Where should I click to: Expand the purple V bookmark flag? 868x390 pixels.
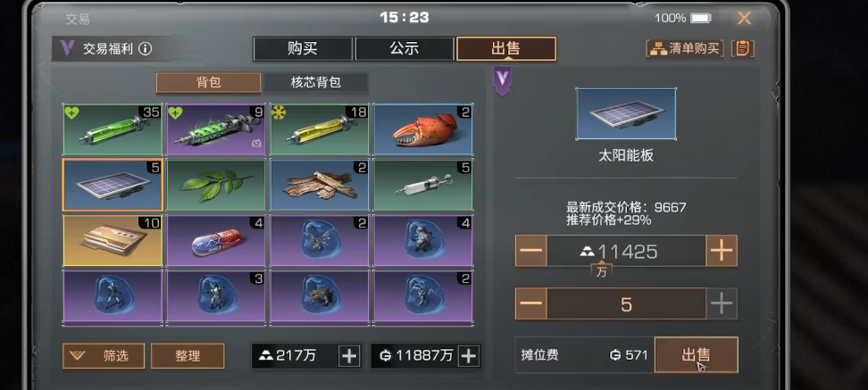pyautogui.click(x=502, y=80)
